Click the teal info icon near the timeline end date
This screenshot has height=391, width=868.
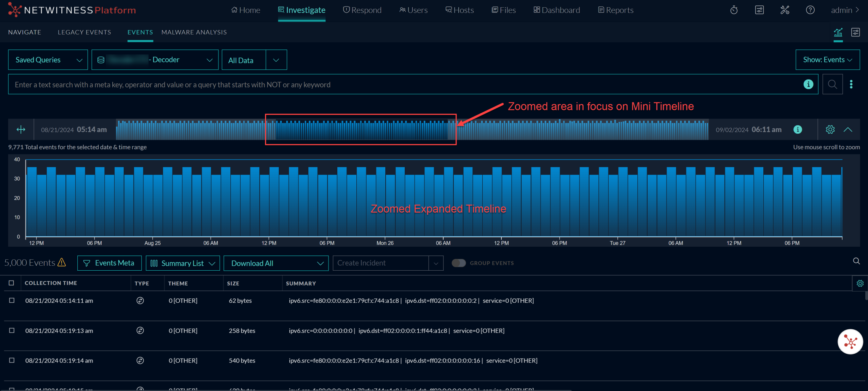click(x=798, y=129)
